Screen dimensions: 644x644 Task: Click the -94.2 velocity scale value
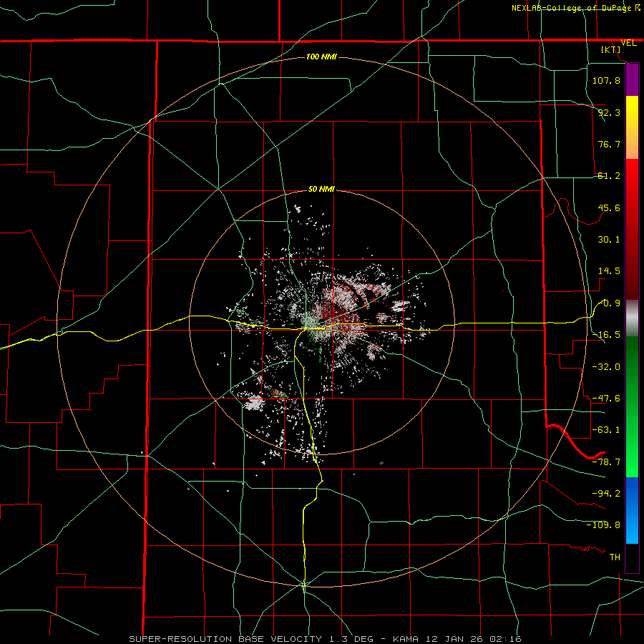pyautogui.click(x=606, y=493)
